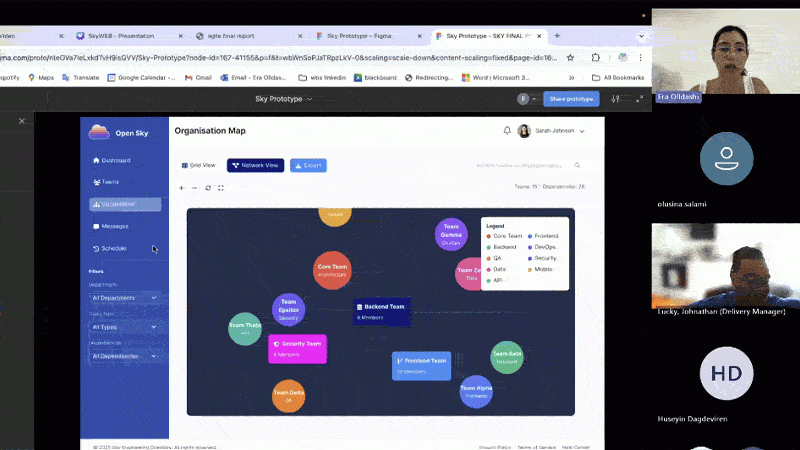Image resolution: width=800 pixels, height=450 pixels.
Task: Open the All Departments dropdown
Action: pos(124,298)
